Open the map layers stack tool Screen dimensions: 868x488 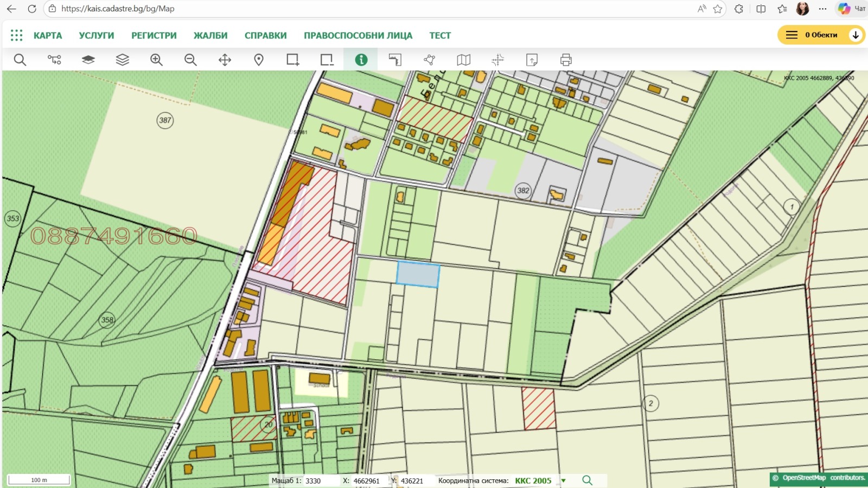click(123, 60)
